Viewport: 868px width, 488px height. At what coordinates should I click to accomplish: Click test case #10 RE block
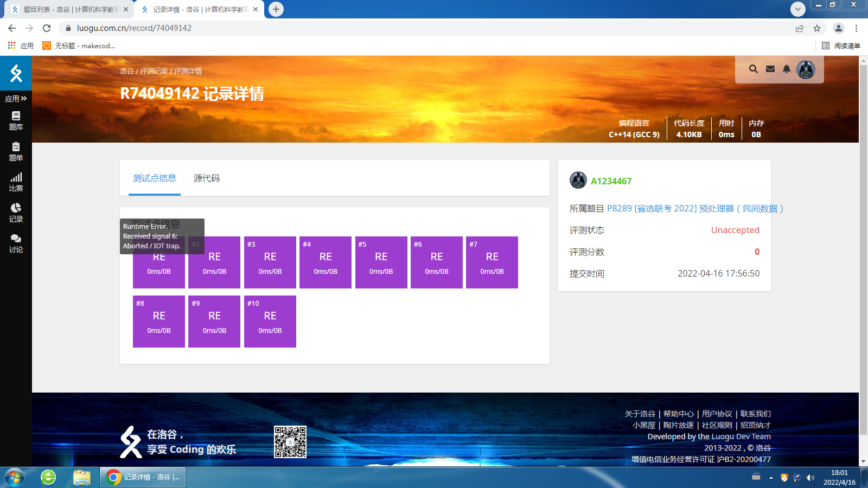pos(270,322)
